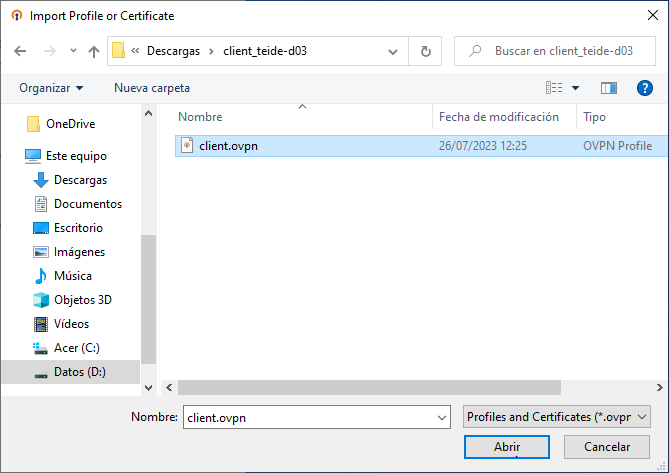Open the view options dropdown arrow

pyautogui.click(x=576, y=88)
